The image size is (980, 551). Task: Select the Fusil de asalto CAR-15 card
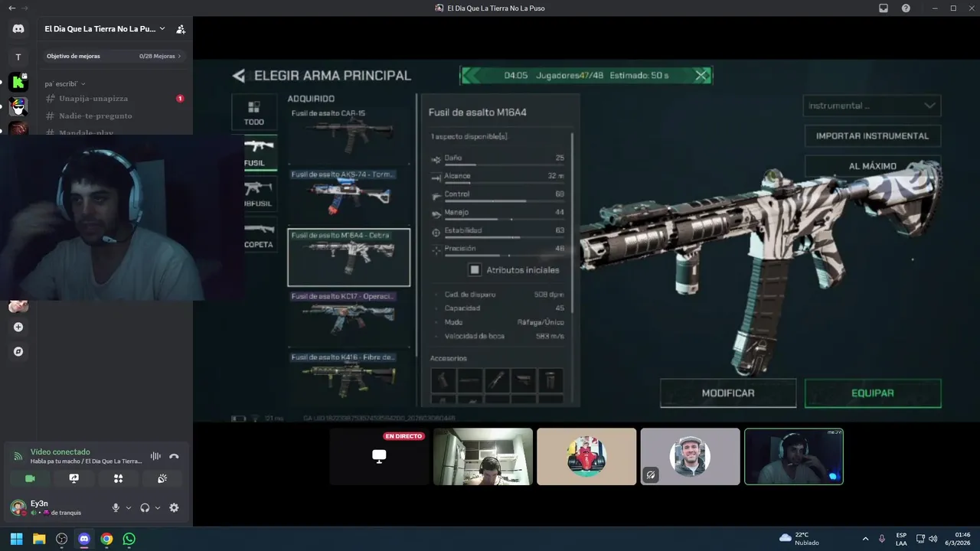pyautogui.click(x=349, y=135)
